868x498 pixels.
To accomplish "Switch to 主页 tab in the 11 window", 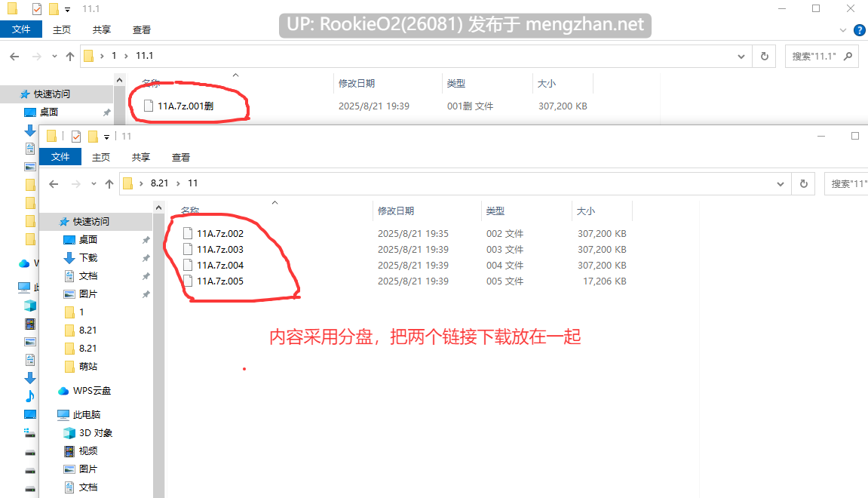I will 101,157.
